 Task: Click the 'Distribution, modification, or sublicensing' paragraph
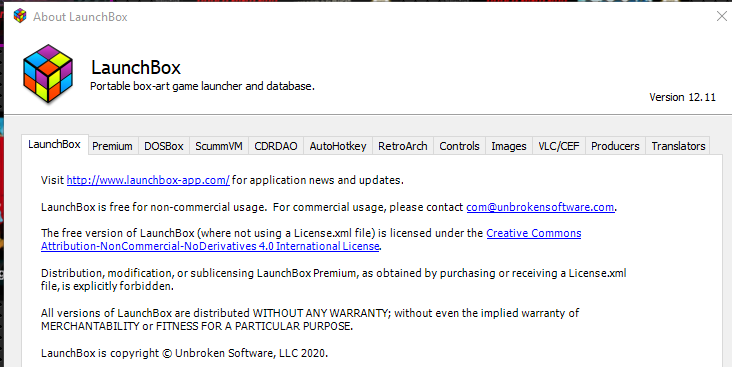point(334,279)
